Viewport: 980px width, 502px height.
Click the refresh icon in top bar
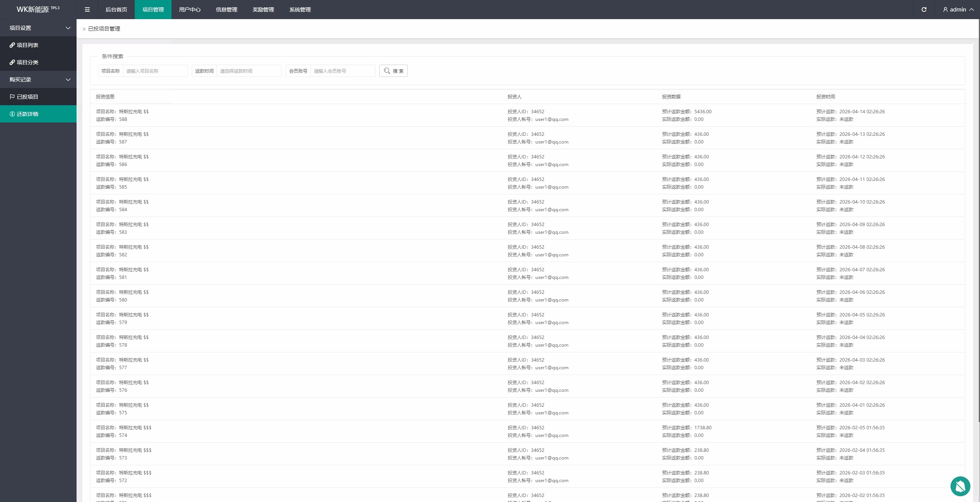924,10
